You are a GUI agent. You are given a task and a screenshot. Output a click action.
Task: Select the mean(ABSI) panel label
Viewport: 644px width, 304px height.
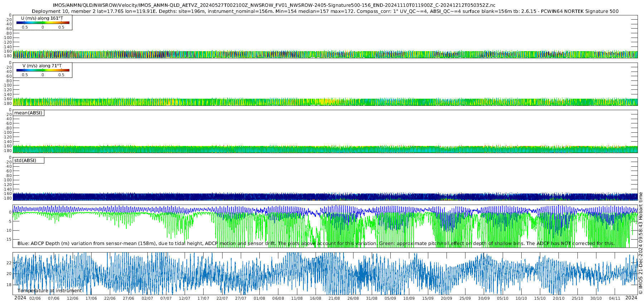[x=28, y=113]
